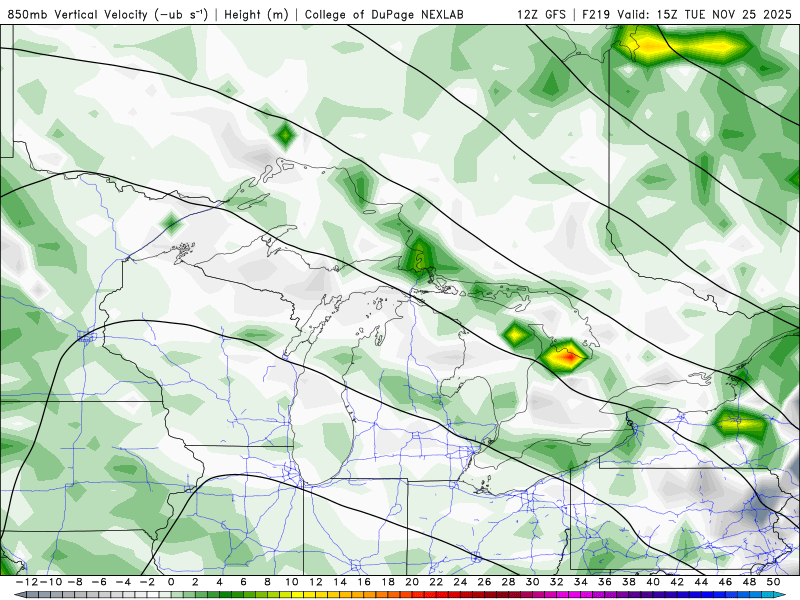The width and height of the screenshot is (800, 600).
Task: Click the '18' legend value
Action: click(x=388, y=582)
